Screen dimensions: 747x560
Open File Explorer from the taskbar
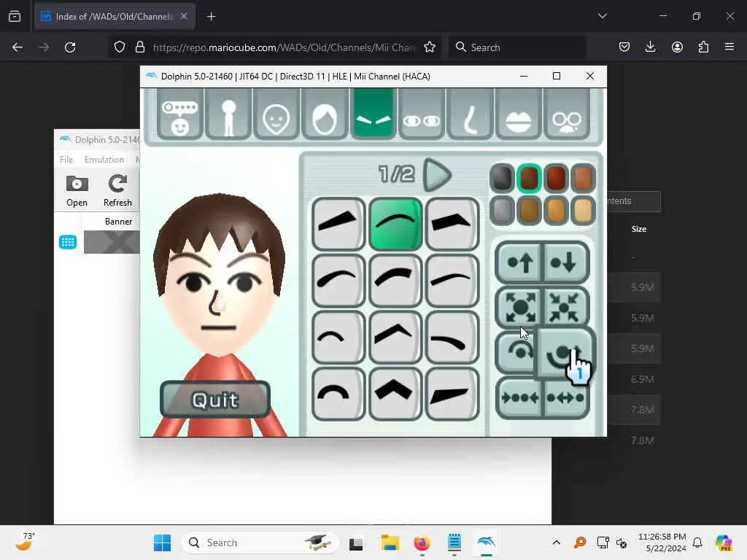click(390, 542)
